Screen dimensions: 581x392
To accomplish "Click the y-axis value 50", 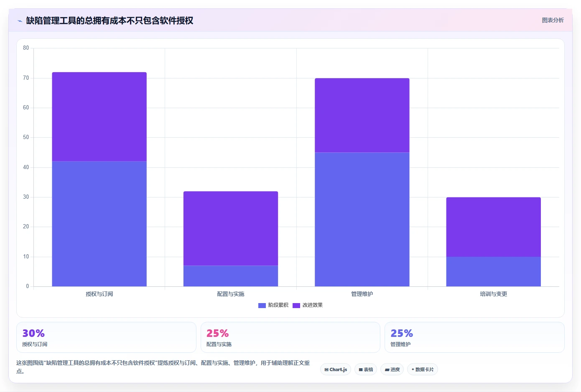I will coord(26,137).
